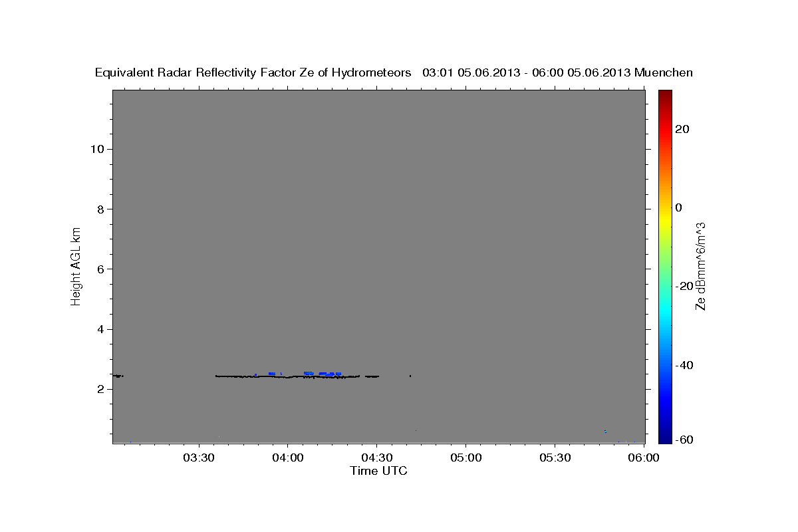Image resolution: width=798 pixels, height=532 pixels.
Task: Click the 05:00 time tick label
Action: point(466,458)
